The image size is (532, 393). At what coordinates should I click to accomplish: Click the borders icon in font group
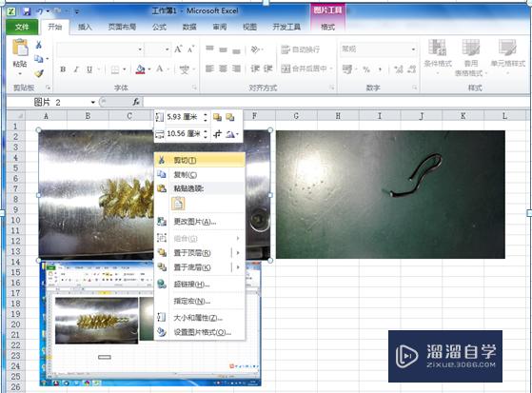[x=115, y=69]
